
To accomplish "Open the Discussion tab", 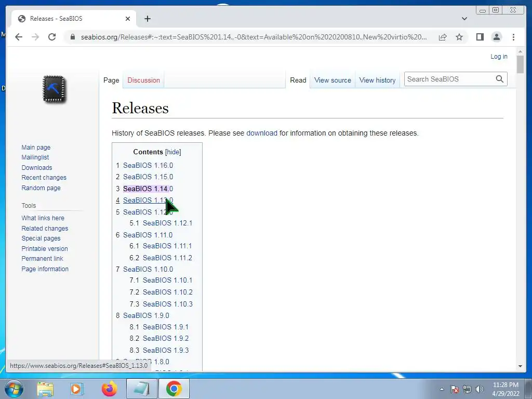I will 143,81.
